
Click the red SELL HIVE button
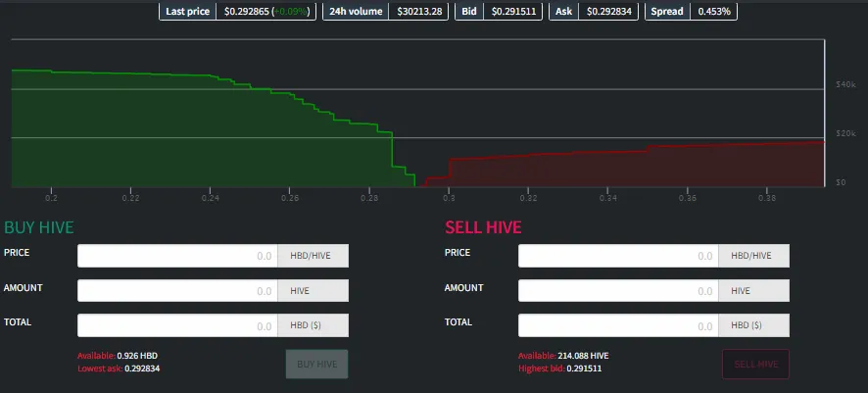[755, 365]
